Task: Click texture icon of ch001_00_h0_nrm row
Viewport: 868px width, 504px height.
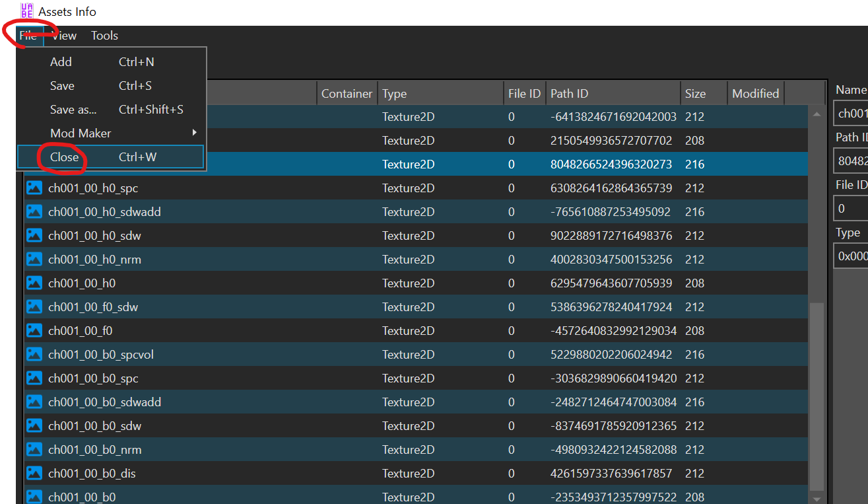Action: [x=34, y=260]
